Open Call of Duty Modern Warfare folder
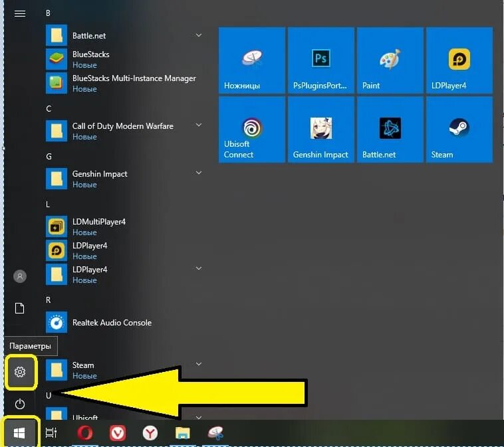504x447 pixels. pyautogui.click(x=124, y=131)
